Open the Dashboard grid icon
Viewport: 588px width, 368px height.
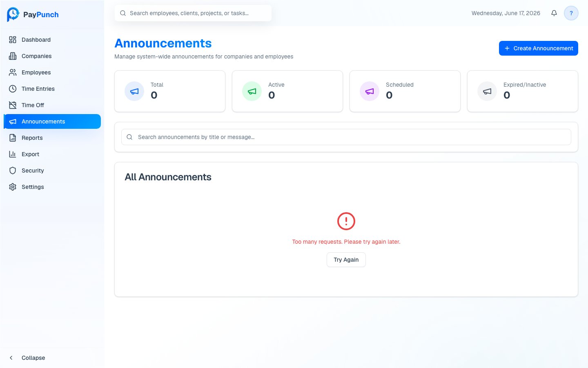coord(13,40)
